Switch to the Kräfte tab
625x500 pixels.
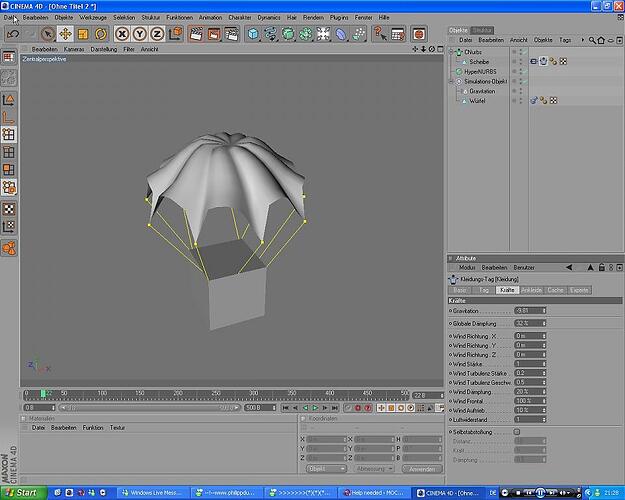point(507,290)
